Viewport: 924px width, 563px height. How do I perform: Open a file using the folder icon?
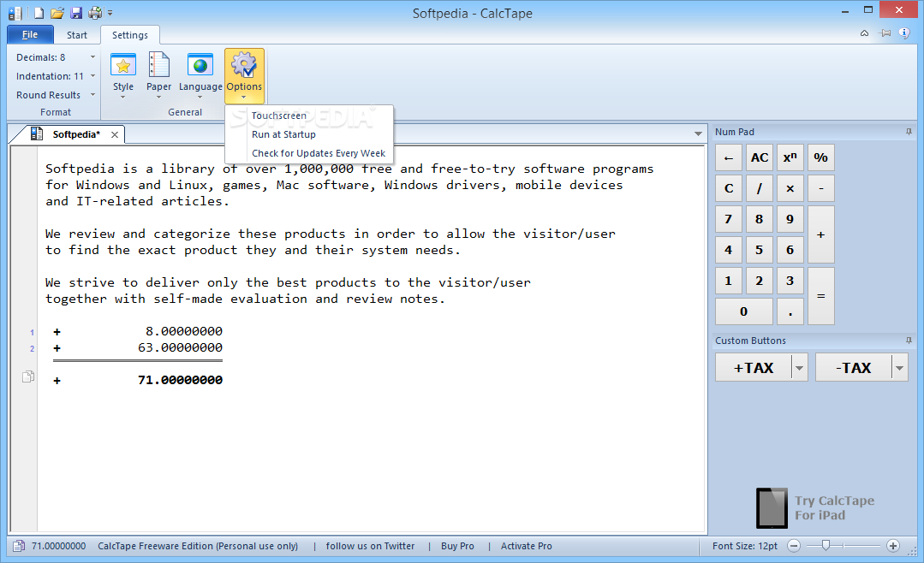click(x=57, y=13)
